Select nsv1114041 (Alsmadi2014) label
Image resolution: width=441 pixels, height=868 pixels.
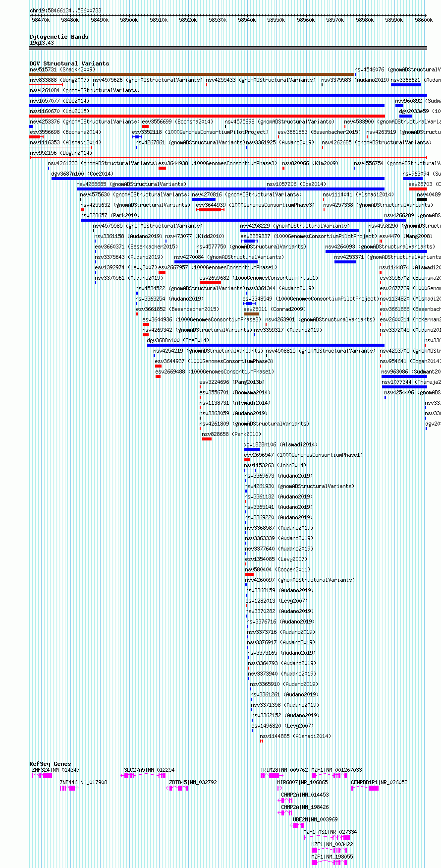[358, 194]
